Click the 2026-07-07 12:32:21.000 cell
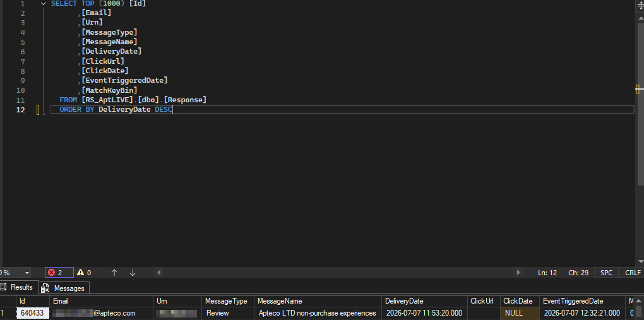Image resolution: width=644 pixels, height=320 pixels. 582,313
